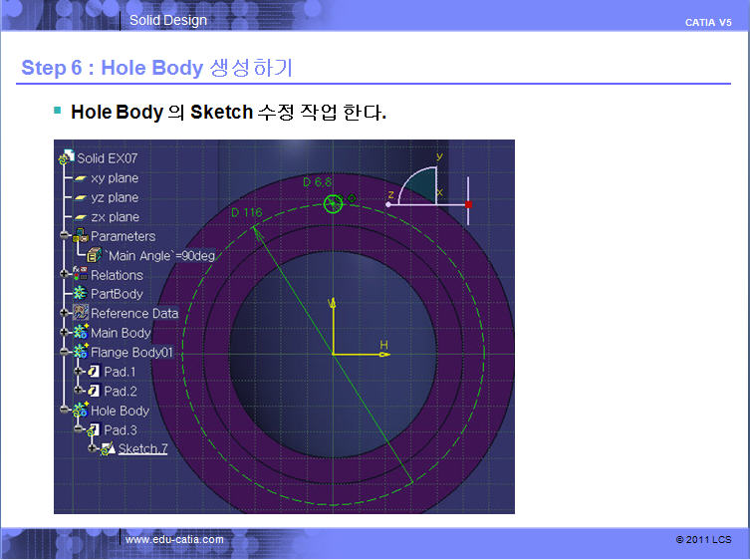750x560 pixels.
Task: Select `Main Angle`=90deg parameter text
Action: click(x=160, y=256)
